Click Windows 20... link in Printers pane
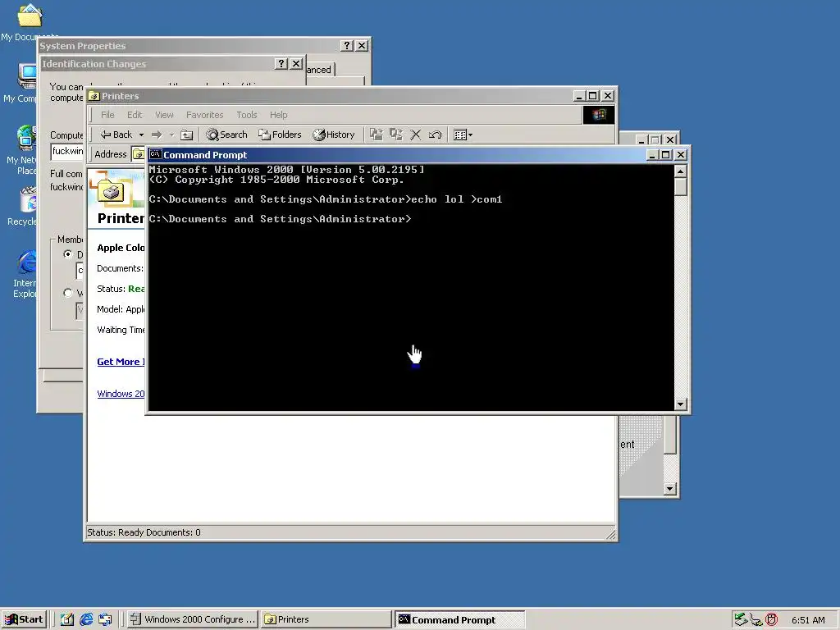 [121, 394]
